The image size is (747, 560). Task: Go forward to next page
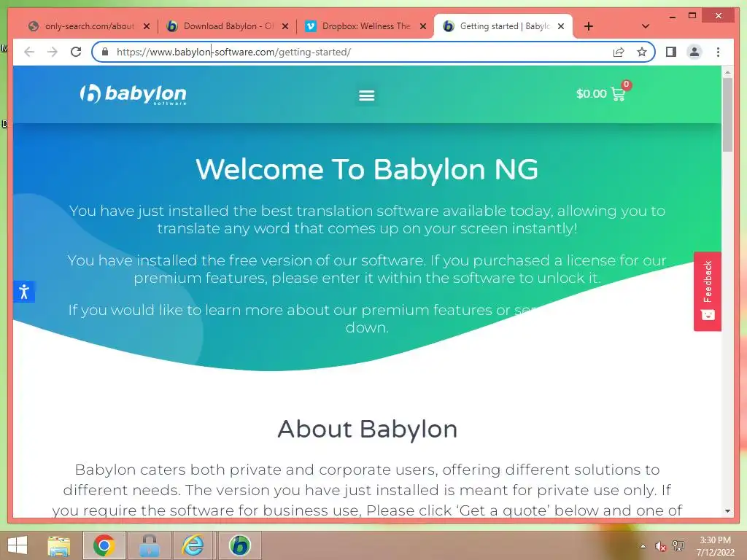click(53, 52)
